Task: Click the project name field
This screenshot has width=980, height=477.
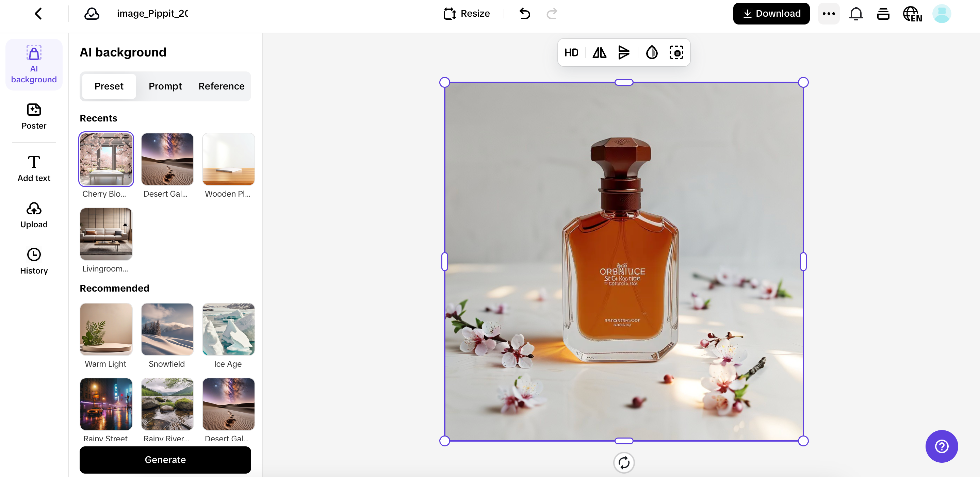Action: 152,14
